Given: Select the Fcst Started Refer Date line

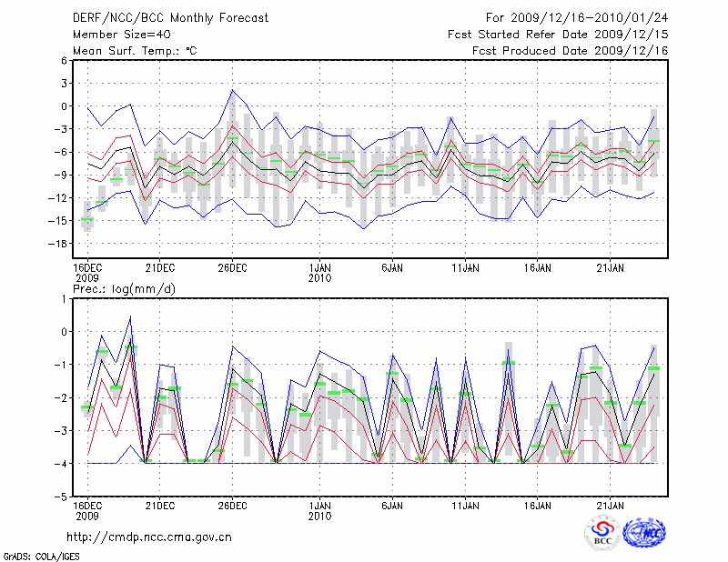Looking at the screenshot, I should tap(558, 34).
